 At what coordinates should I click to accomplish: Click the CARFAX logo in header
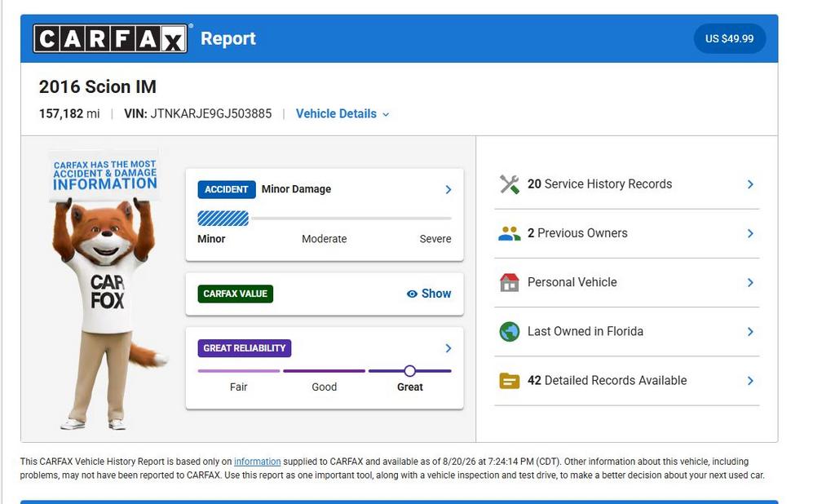pyautogui.click(x=110, y=38)
